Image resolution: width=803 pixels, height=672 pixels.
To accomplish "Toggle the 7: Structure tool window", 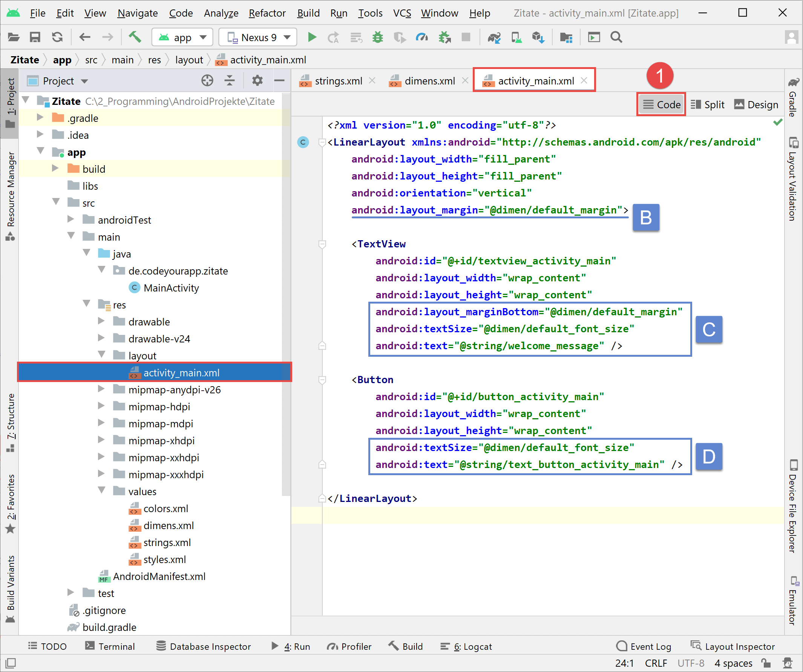I will 10,423.
